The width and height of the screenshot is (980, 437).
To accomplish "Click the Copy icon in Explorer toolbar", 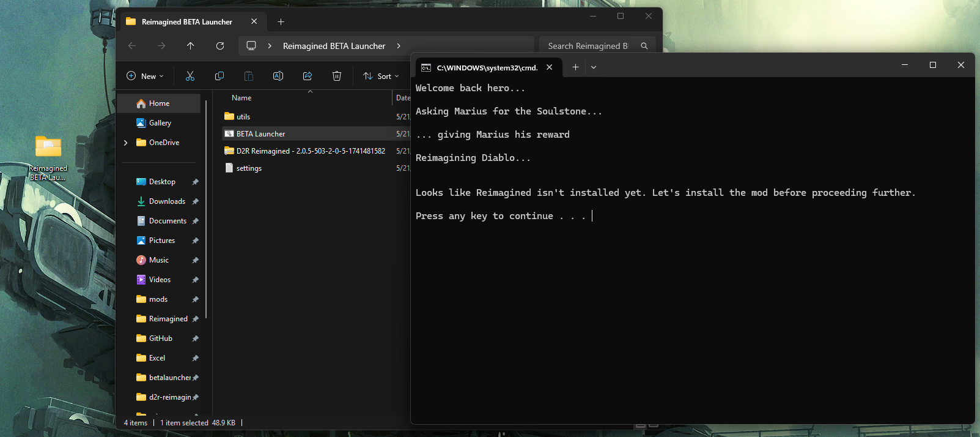I will [219, 76].
